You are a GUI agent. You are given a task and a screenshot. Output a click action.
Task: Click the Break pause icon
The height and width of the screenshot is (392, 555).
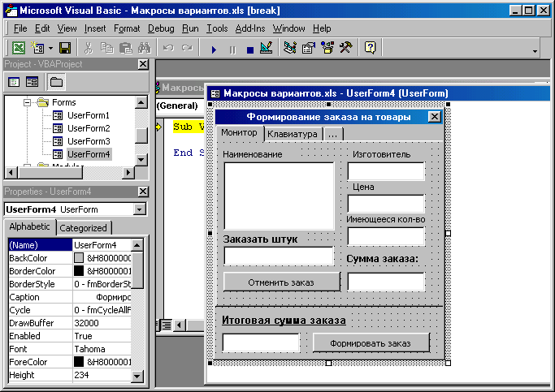pos(232,50)
